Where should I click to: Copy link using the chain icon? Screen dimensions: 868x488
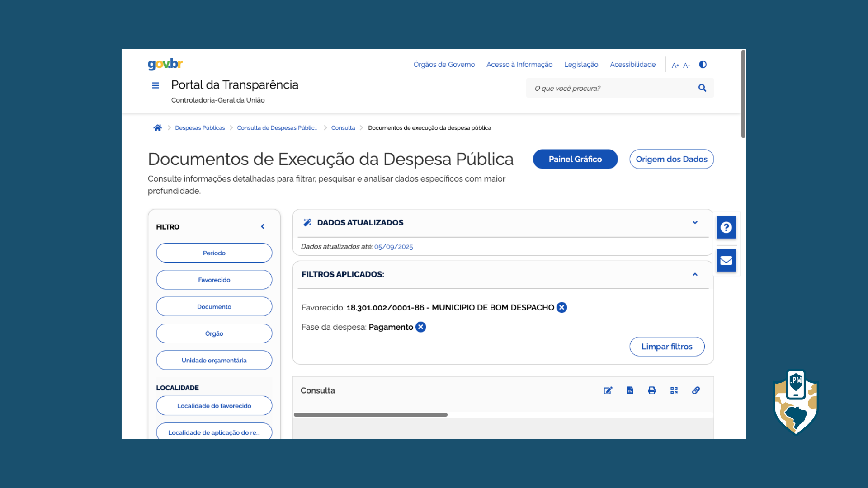tap(696, 390)
